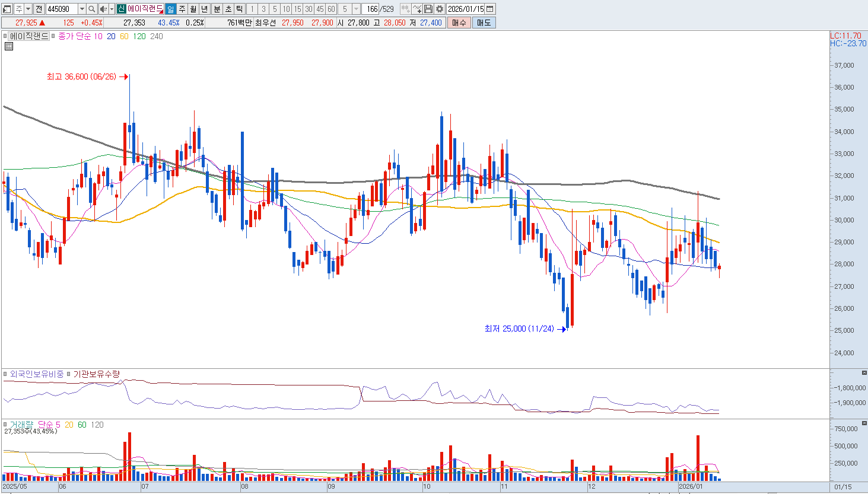This screenshot has width=868, height=494.
Task: Switch chart to 월 (monthly) period
Action: point(193,9)
